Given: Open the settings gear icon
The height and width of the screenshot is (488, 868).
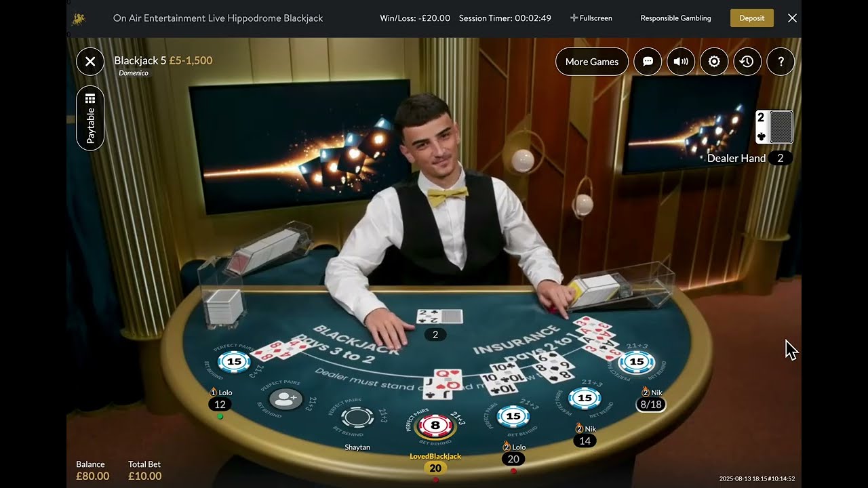Looking at the screenshot, I should coord(714,62).
